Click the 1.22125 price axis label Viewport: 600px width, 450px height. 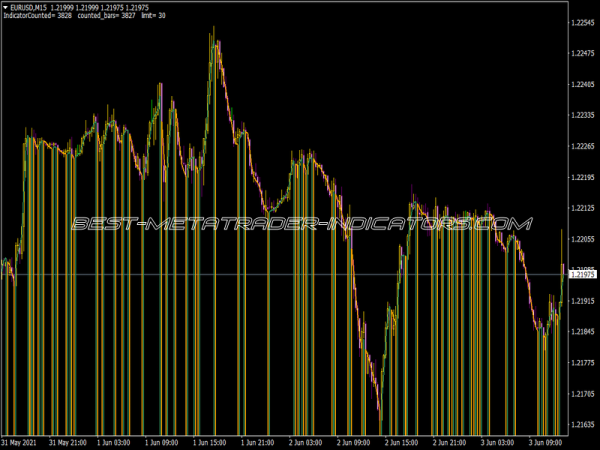pyautogui.click(x=581, y=208)
